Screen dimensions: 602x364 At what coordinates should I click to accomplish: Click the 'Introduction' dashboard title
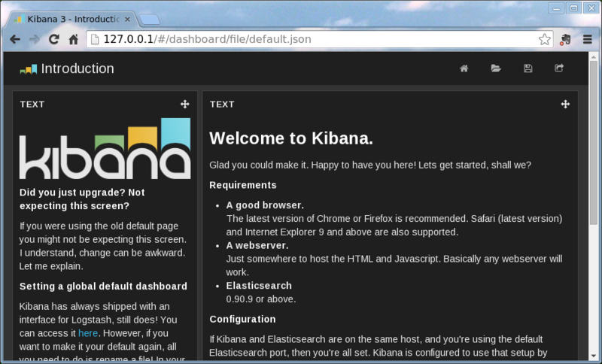click(78, 68)
